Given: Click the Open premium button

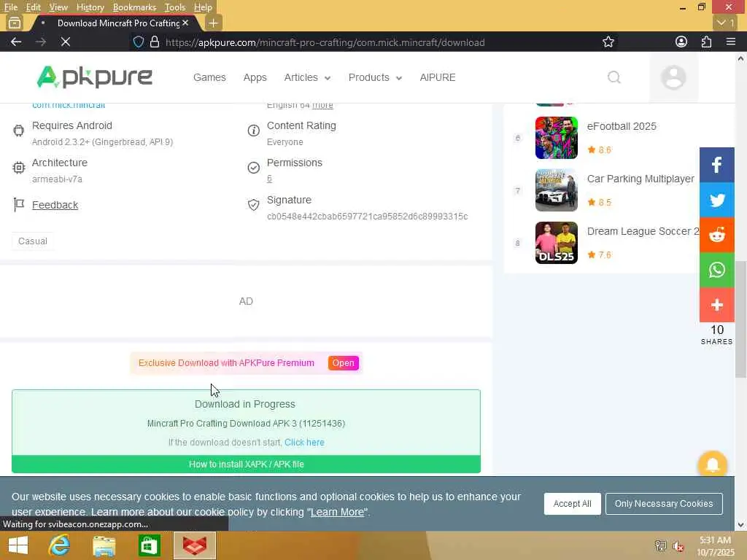Looking at the screenshot, I should click(x=343, y=363).
